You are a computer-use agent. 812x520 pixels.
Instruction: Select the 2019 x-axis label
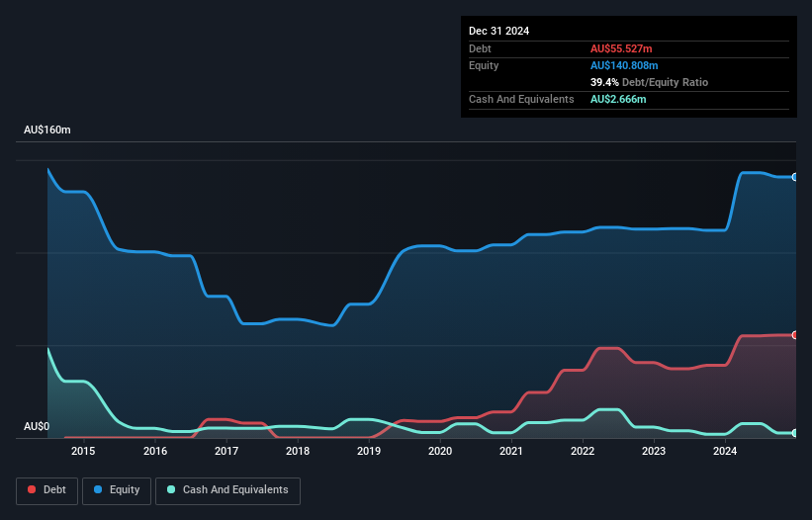pos(369,451)
